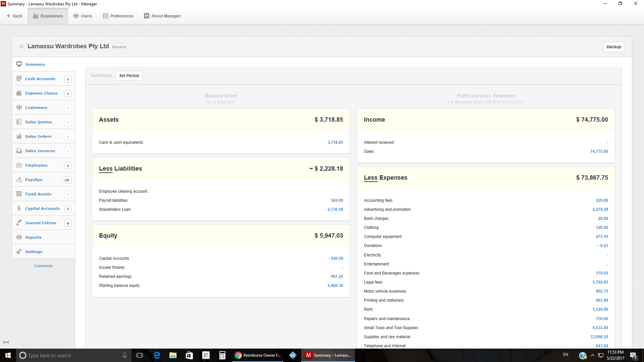
Task: Open Cash & cash equivalents amount 3,718.85
Action: click(335, 142)
